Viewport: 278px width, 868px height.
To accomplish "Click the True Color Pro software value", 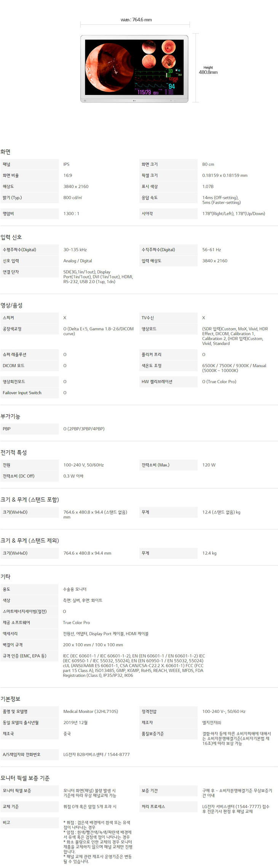I will pos(76,623).
